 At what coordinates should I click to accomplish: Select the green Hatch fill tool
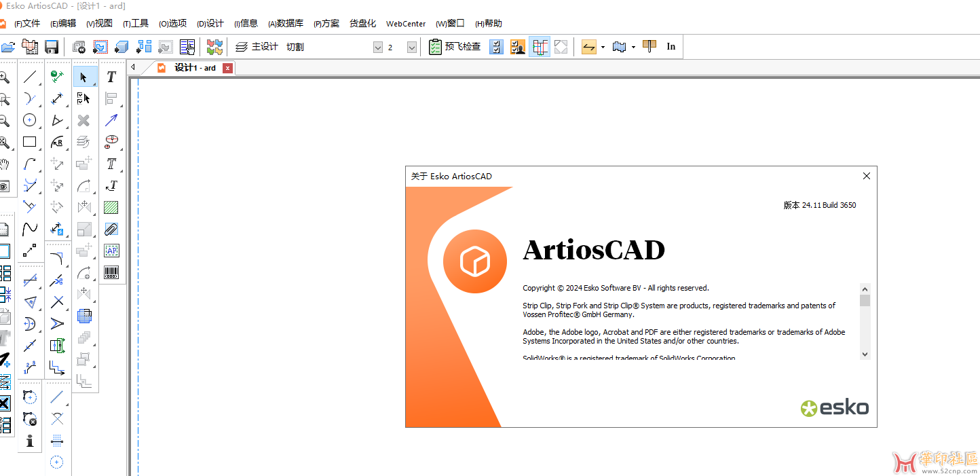click(111, 207)
